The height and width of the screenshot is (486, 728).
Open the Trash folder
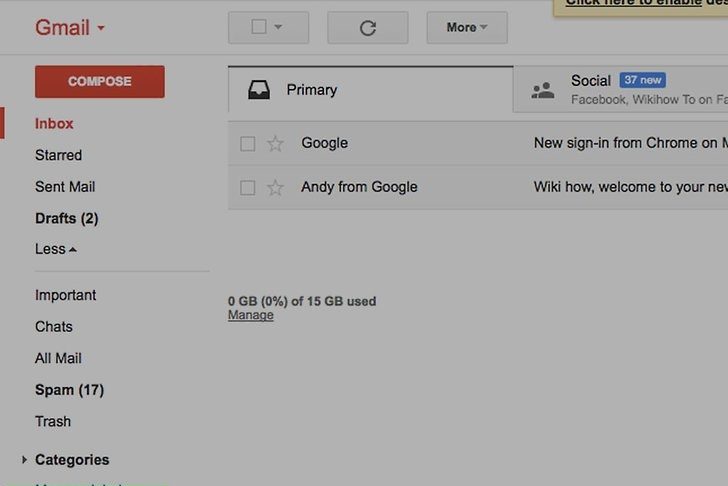pos(53,421)
